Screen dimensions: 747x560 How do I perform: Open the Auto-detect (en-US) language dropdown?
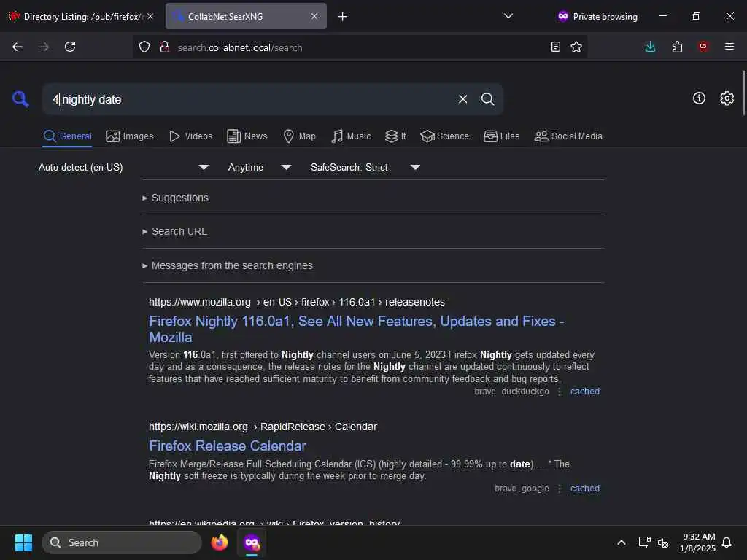(x=123, y=167)
